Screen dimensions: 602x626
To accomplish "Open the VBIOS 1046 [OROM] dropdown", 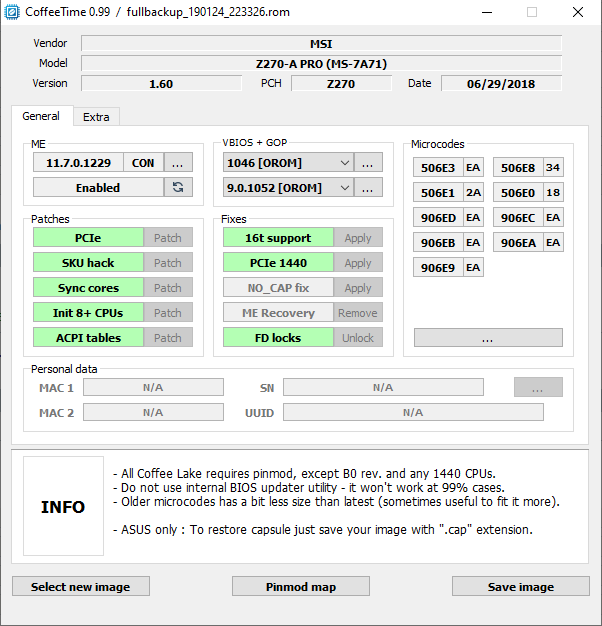I will point(288,162).
